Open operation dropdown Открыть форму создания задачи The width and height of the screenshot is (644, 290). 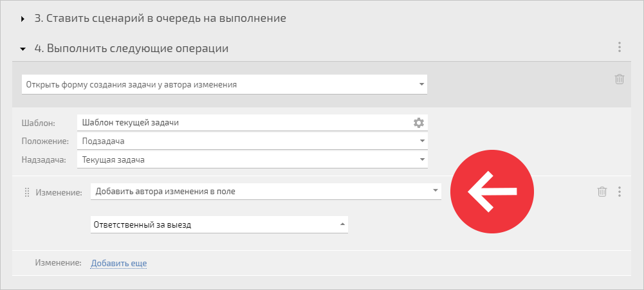point(225,84)
